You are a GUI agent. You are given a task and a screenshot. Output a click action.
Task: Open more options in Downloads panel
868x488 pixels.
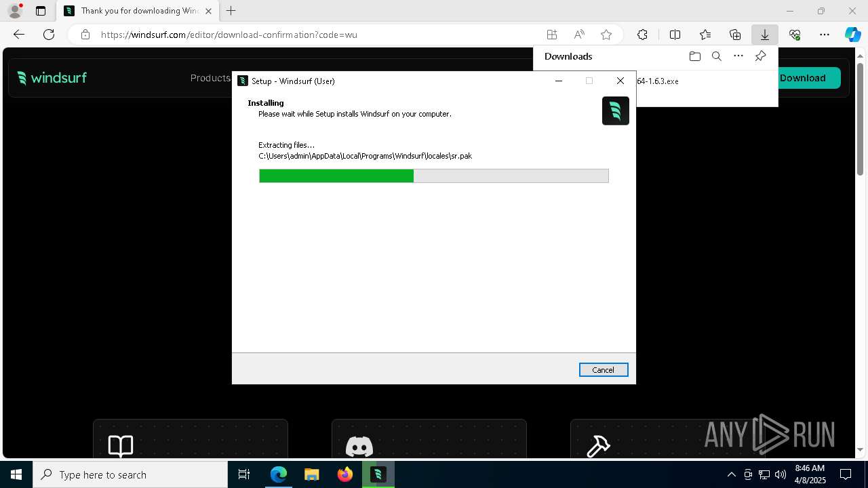click(738, 56)
